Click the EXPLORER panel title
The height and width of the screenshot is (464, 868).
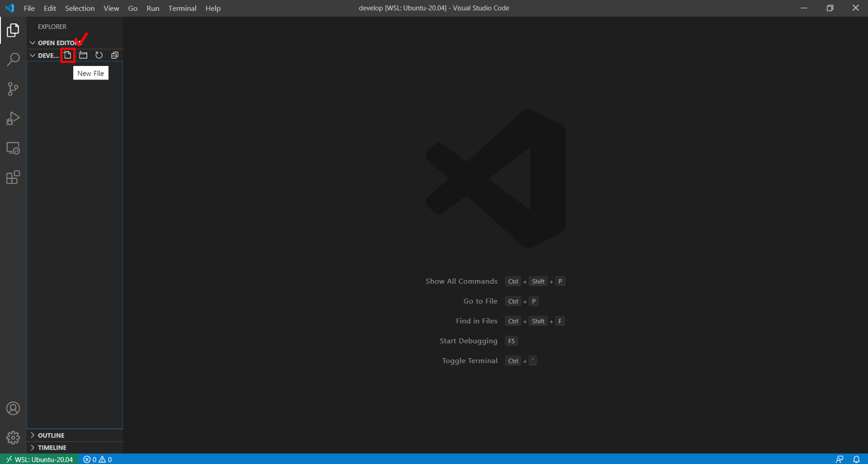(x=52, y=26)
